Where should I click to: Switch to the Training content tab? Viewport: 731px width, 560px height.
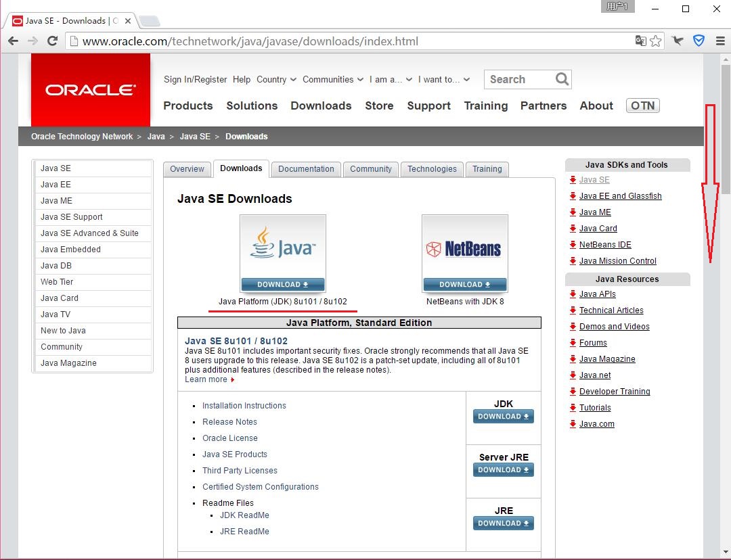point(487,169)
